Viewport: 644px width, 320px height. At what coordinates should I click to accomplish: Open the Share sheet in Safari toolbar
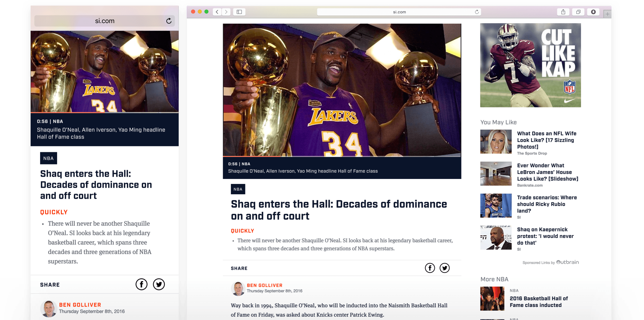(563, 12)
